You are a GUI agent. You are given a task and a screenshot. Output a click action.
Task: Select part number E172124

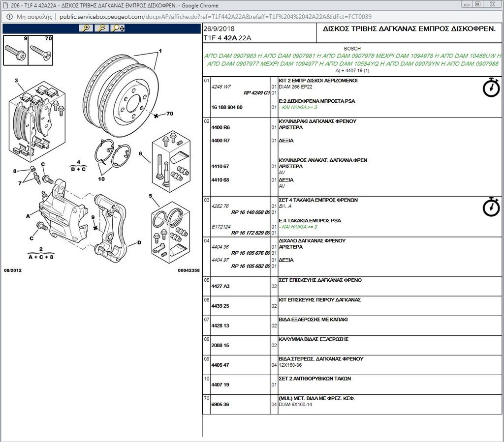(221, 227)
